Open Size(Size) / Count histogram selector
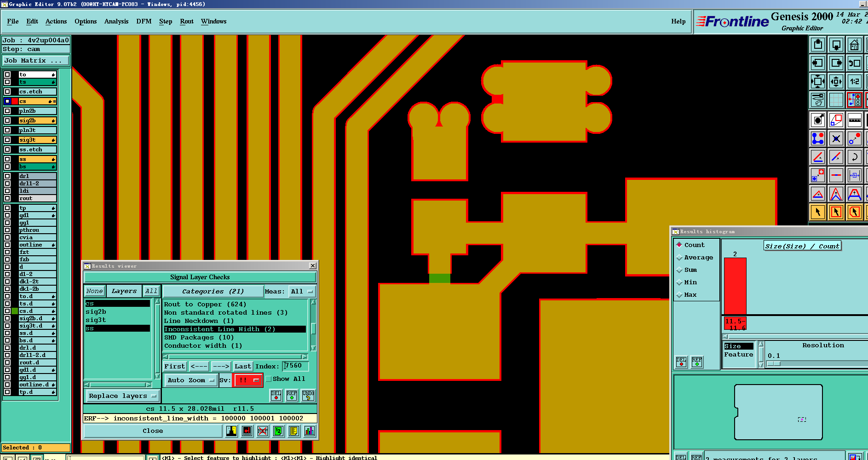868x460 pixels. pos(802,246)
